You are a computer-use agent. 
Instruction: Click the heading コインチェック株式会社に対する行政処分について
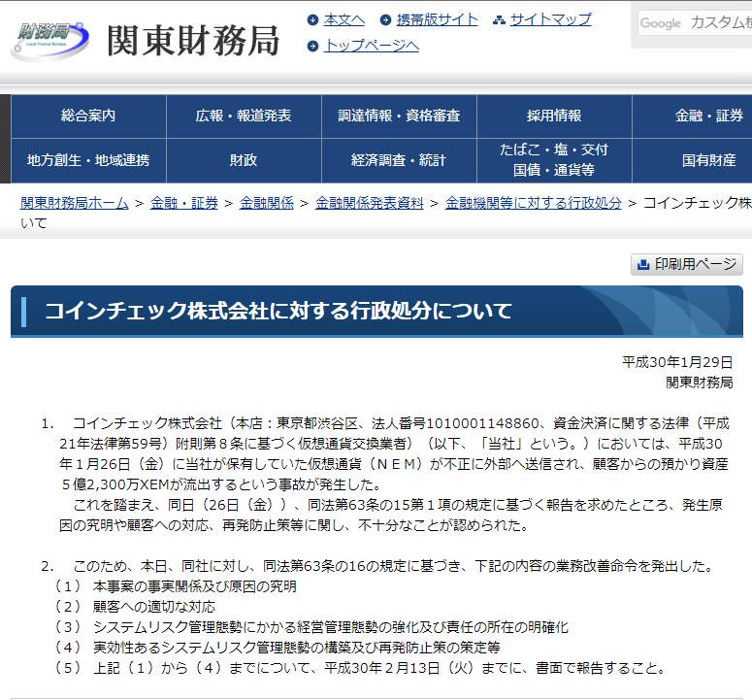278,311
